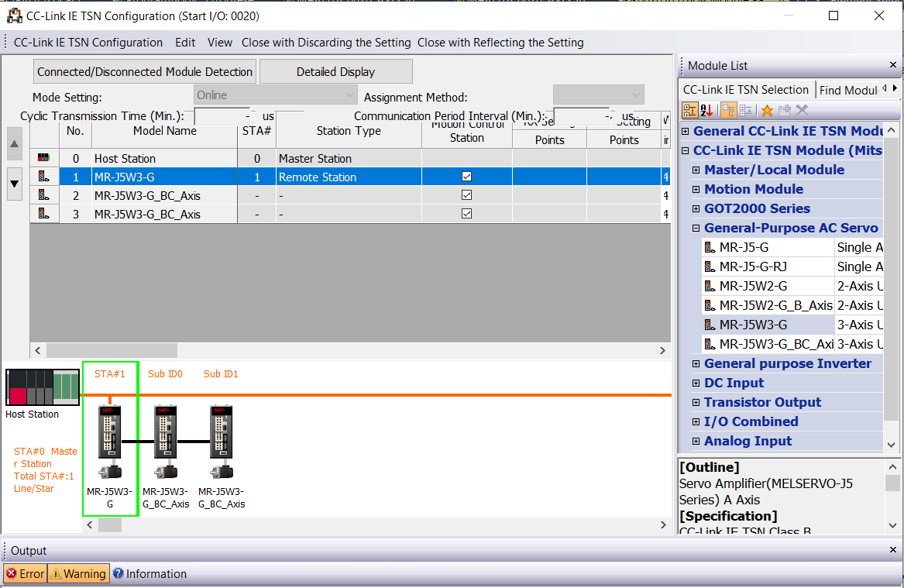This screenshot has height=588, width=904.
Task: Click MR-J5W3-G_BC_Axis module icon in list
Action: (710, 344)
